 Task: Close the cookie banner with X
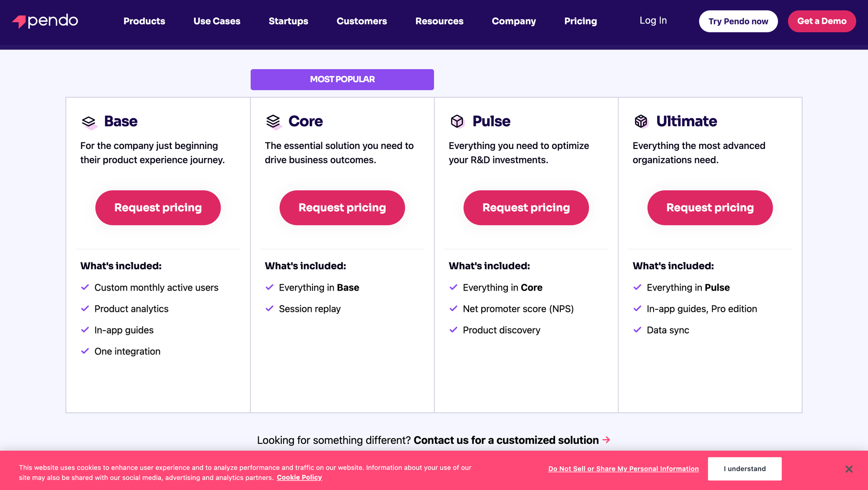pyautogui.click(x=849, y=469)
